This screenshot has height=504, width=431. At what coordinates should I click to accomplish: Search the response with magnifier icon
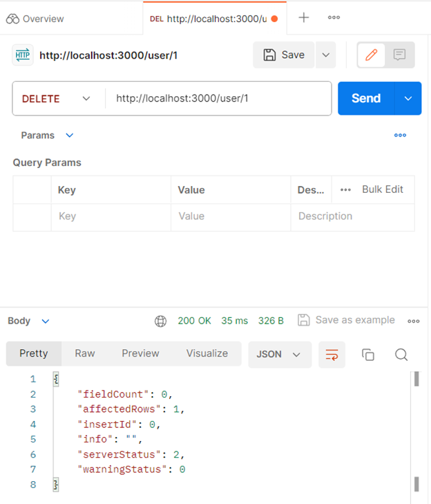point(401,354)
